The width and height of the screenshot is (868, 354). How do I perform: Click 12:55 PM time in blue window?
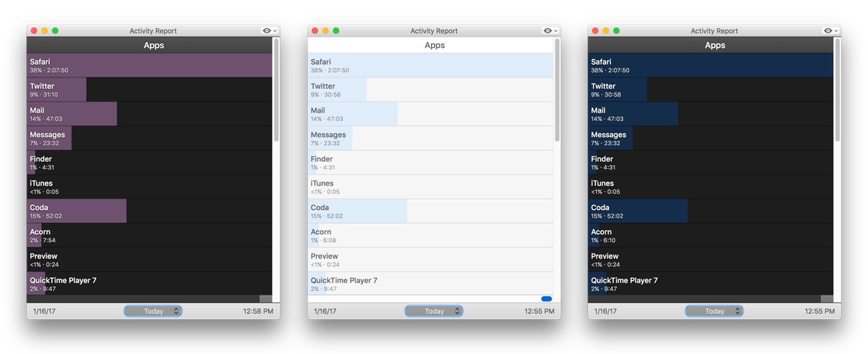[820, 311]
